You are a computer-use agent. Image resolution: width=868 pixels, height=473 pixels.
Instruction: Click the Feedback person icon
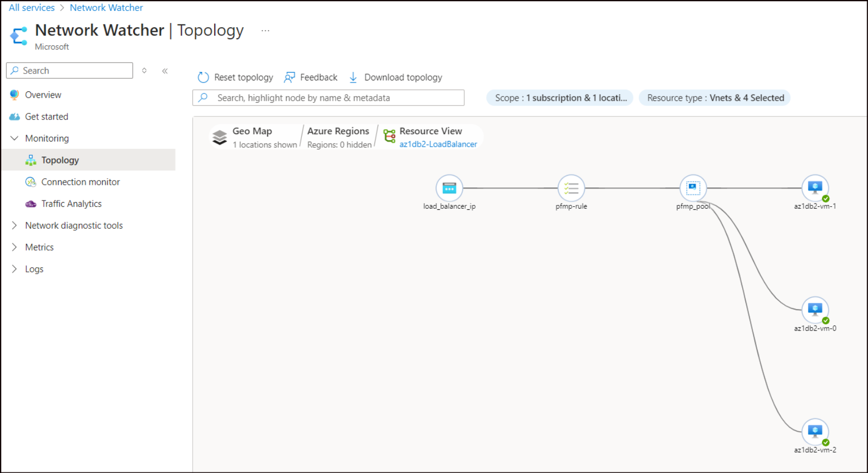coord(289,77)
